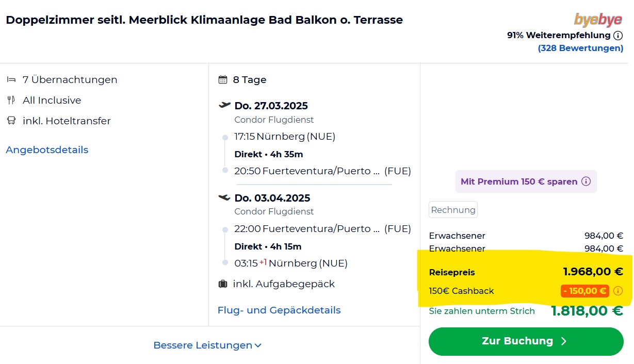The height and width of the screenshot is (364, 634).
Task: Click the orange cashback info icon
Action: pyautogui.click(x=618, y=291)
